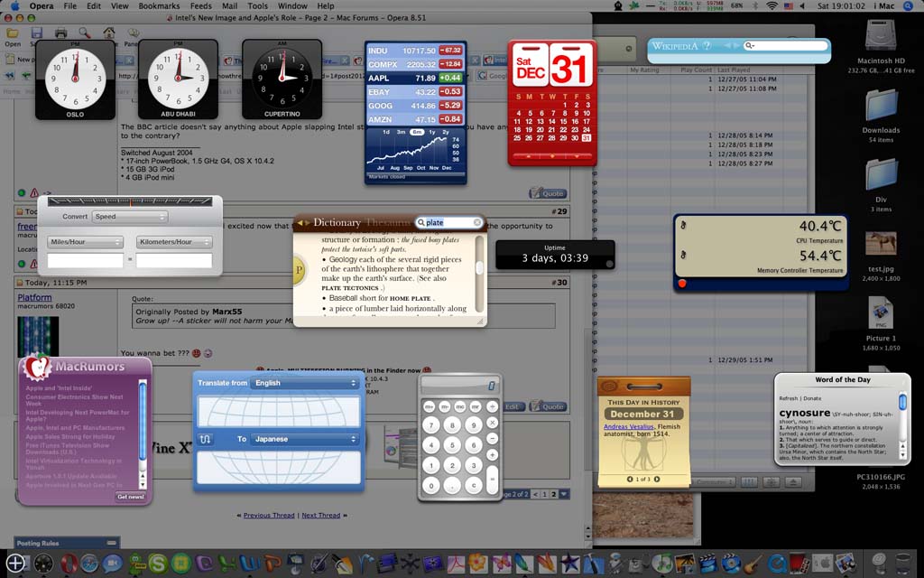Toggle the red dot on temperature widget
924x578 pixels.
pyautogui.click(x=682, y=284)
